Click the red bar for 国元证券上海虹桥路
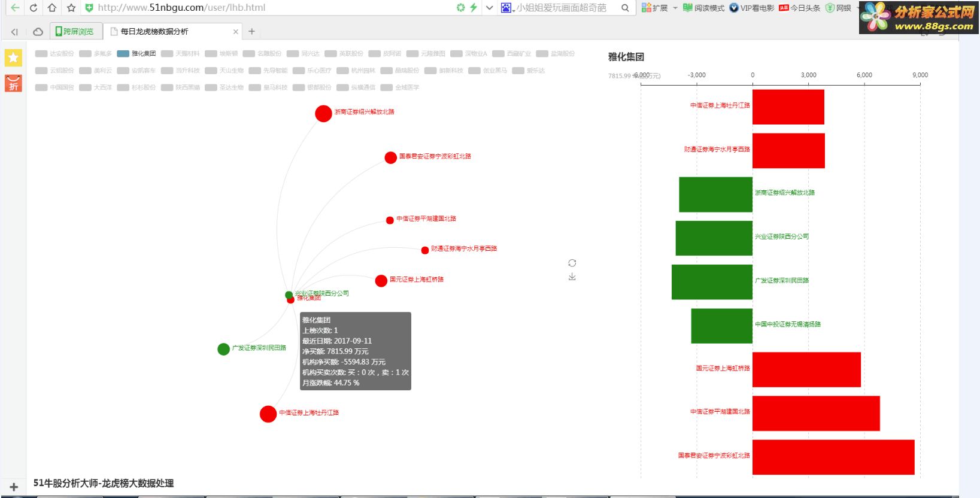The height and width of the screenshot is (498, 980). 806,369
